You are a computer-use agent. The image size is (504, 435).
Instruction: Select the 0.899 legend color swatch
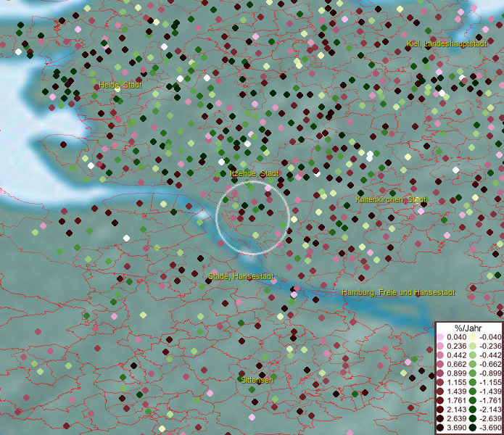tap(441, 373)
